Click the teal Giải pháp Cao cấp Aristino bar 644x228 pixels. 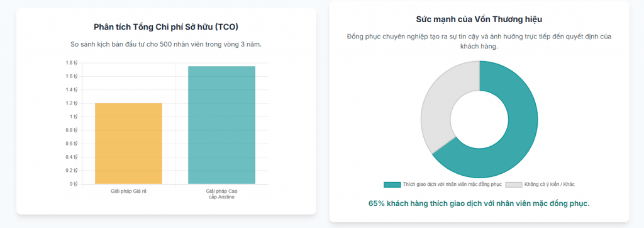coord(222,125)
